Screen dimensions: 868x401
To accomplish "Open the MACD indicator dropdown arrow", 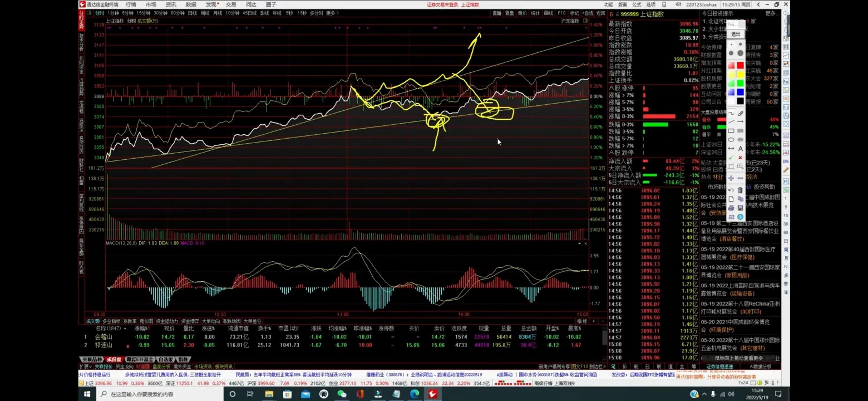I will point(579,244).
